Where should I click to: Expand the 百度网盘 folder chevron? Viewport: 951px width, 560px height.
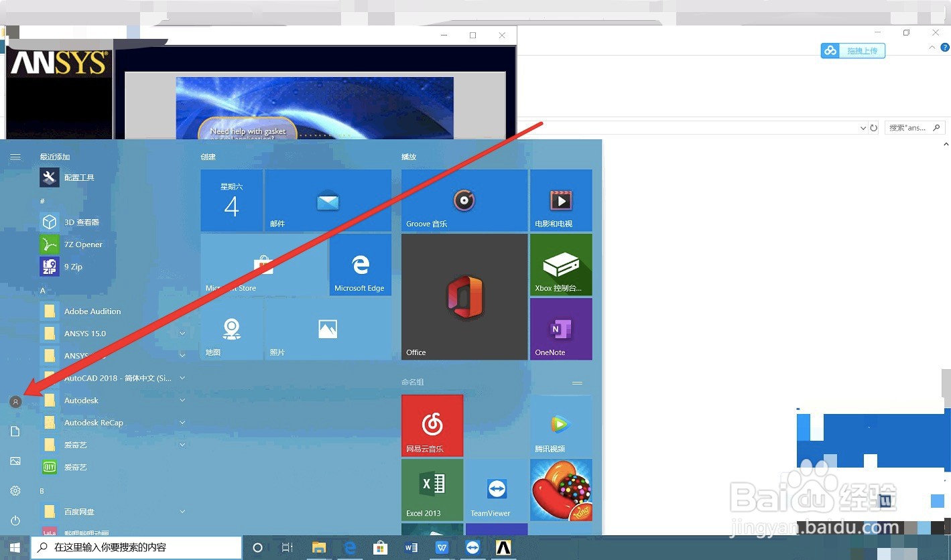click(182, 511)
